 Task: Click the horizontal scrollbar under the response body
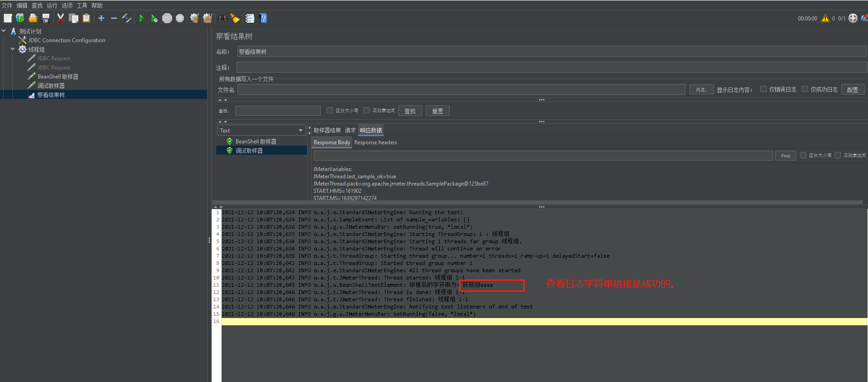tap(537, 202)
